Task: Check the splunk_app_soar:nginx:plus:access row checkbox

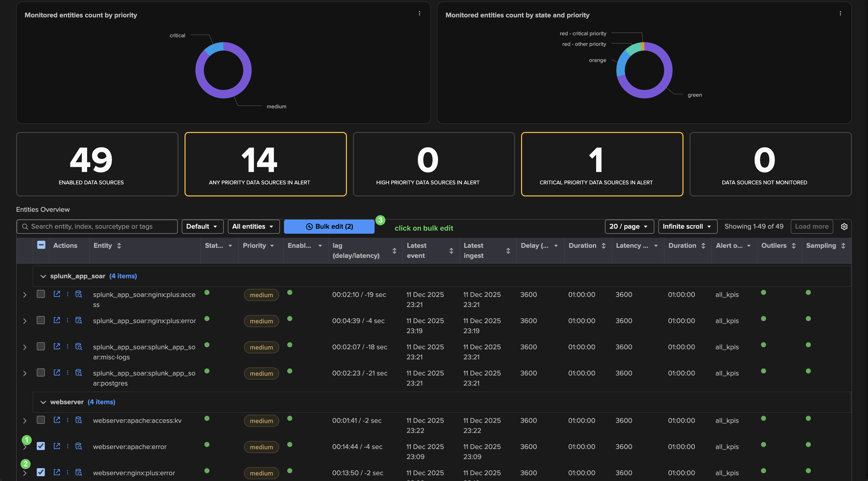Action: [x=41, y=294]
